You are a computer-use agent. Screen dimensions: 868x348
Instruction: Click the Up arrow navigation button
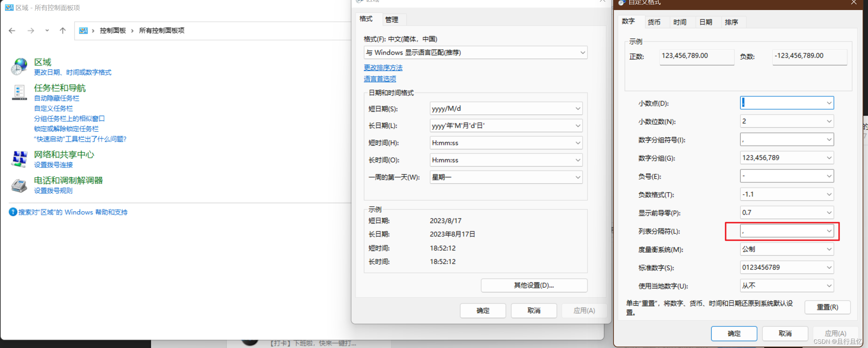63,31
